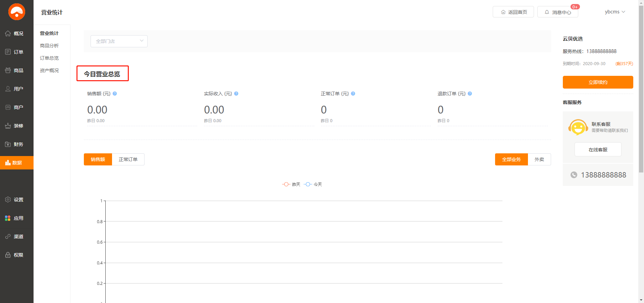Open the 全部门店 store dropdown

point(119,41)
